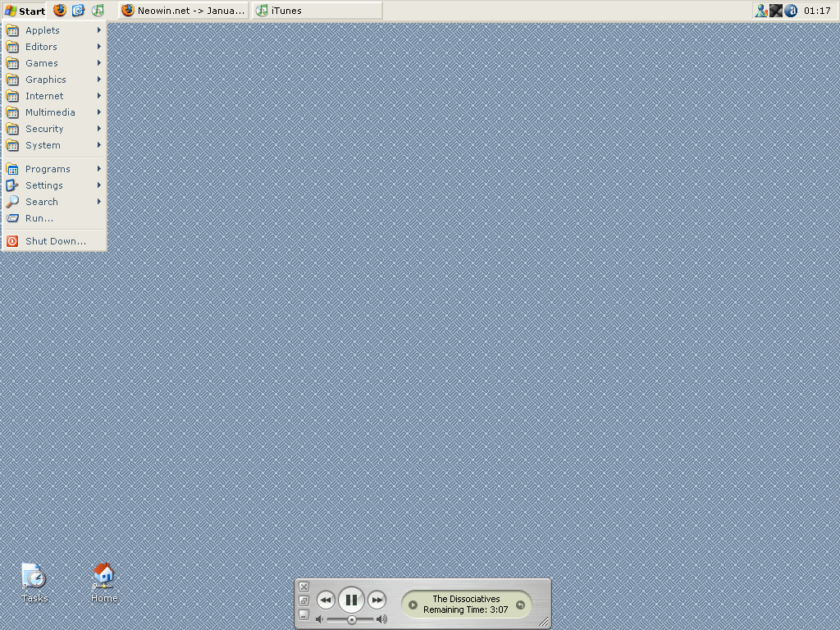Click the Start button
840x630 pixels.
click(25, 11)
